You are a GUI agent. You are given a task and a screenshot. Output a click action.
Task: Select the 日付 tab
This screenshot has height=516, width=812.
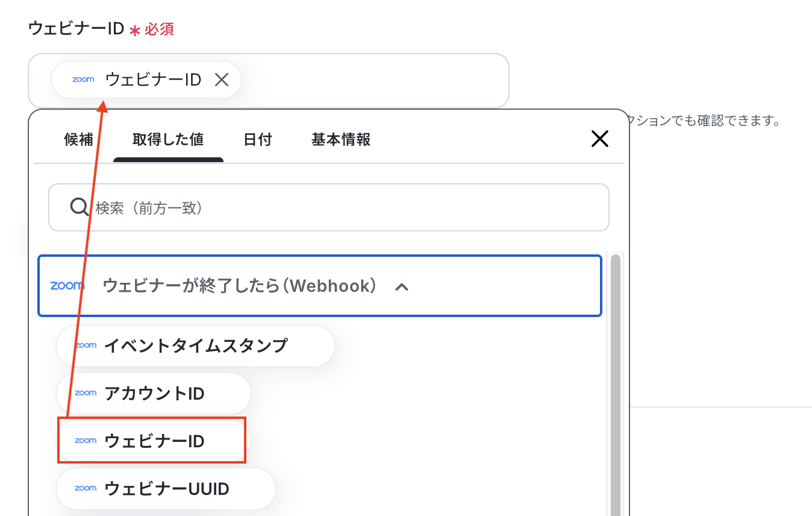click(258, 140)
